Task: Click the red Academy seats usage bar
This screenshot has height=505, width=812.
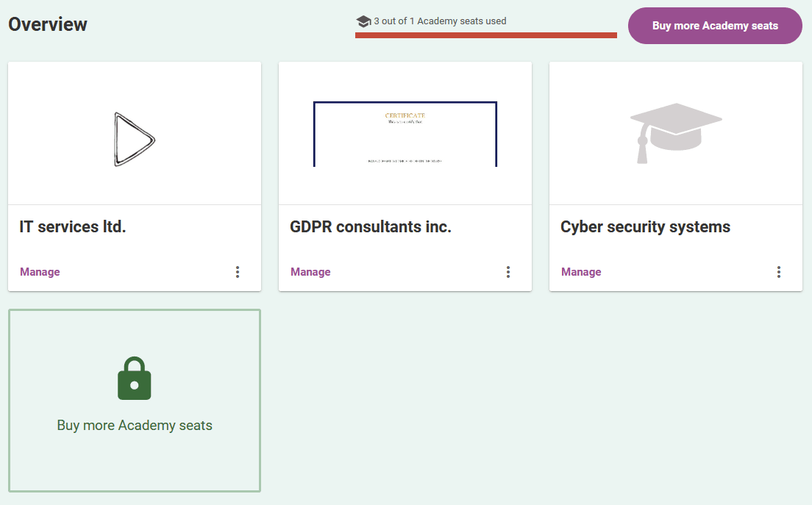Action: point(485,35)
